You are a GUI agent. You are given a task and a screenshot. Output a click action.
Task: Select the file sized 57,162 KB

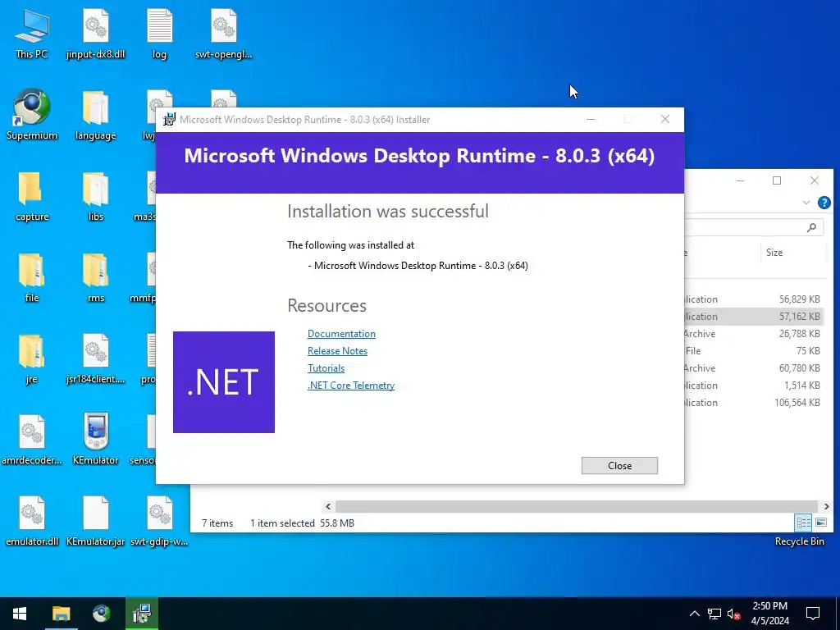click(756, 317)
